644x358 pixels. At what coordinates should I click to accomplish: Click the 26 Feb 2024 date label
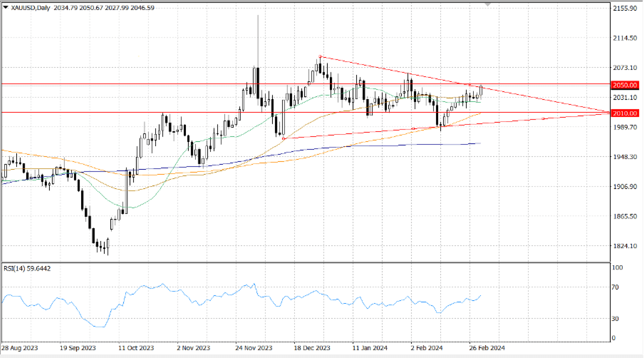tap(487, 348)
